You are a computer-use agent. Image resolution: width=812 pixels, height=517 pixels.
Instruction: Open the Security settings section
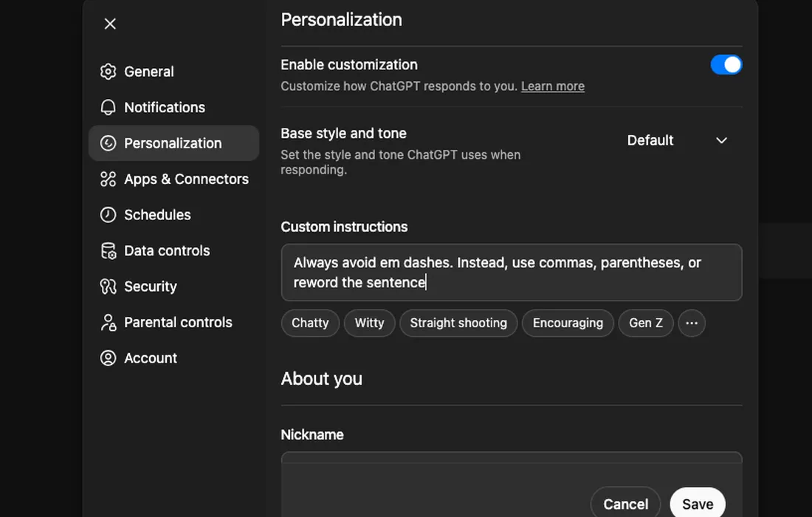pos(151,286)
